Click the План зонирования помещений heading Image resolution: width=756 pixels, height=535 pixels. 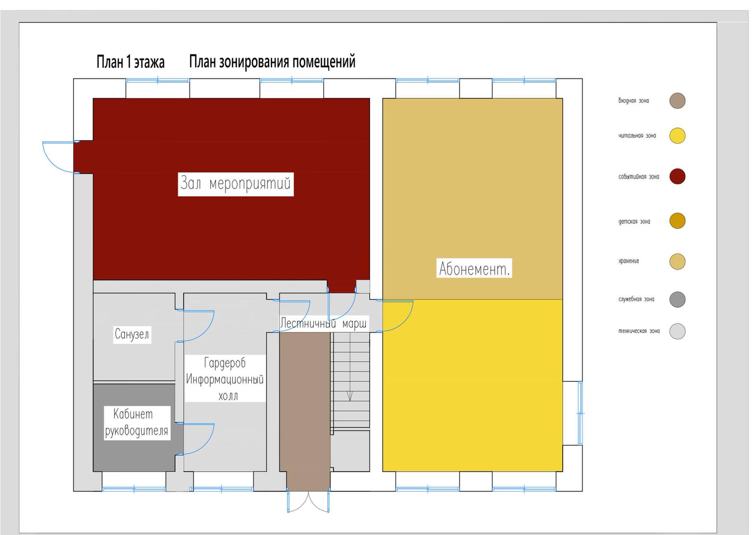tap(272, 62)
